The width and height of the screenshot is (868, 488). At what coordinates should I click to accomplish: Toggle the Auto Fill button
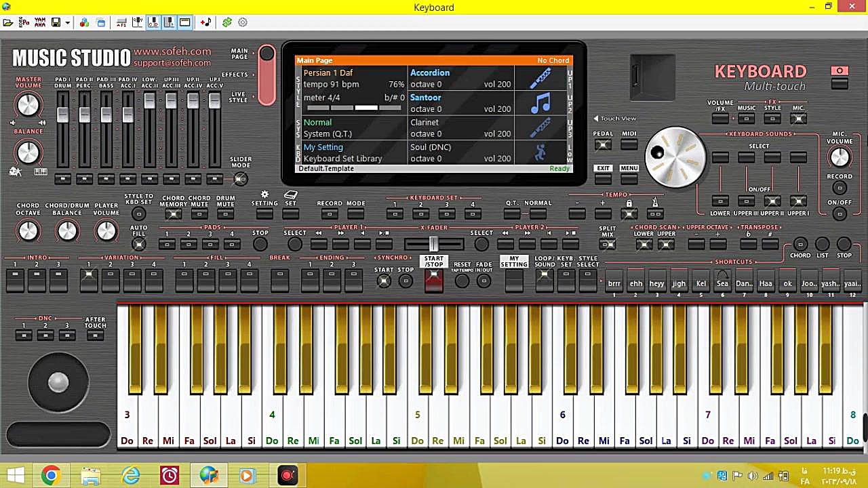tap(138, 244)
